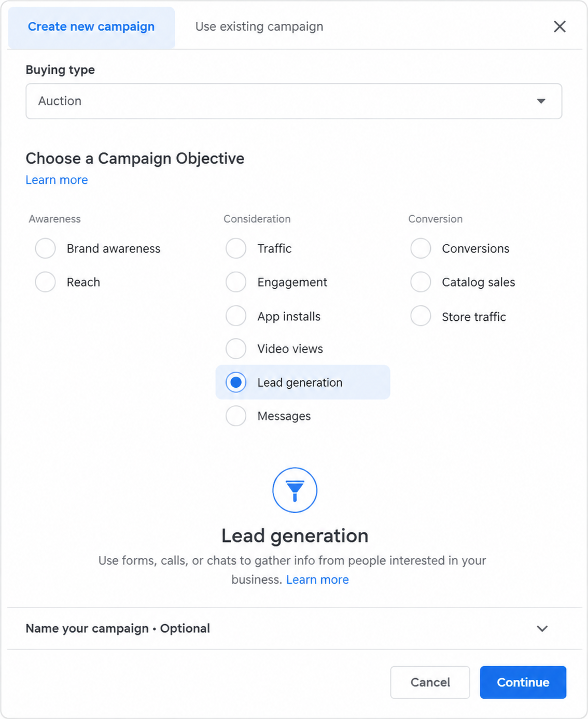Click the Conversion column heading text
The image size is (588, 719).
[436, 219]
